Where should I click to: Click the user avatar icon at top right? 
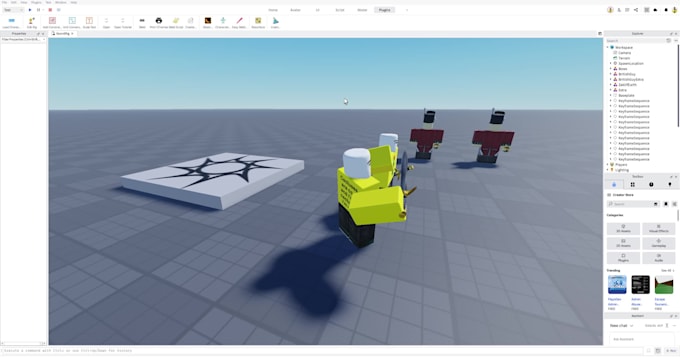pyautogui.click(x=674, y=10)
